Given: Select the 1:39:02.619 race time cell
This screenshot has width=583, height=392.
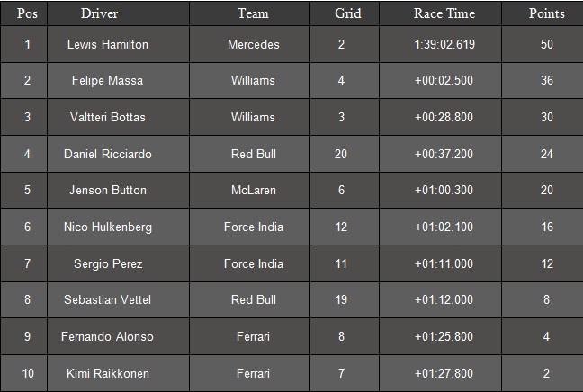Looking at the screenshot, I should [x=444, y=44].
